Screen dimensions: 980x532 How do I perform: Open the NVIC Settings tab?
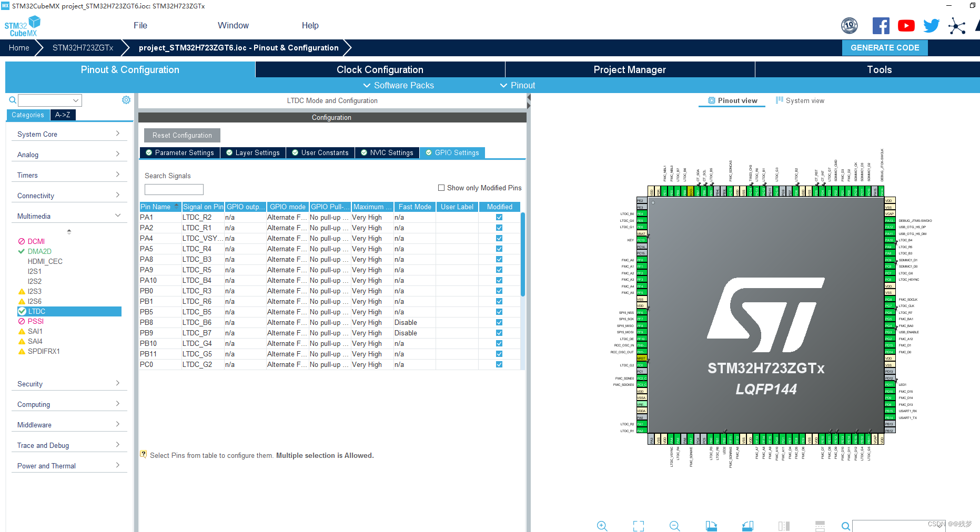coord(387,152)
